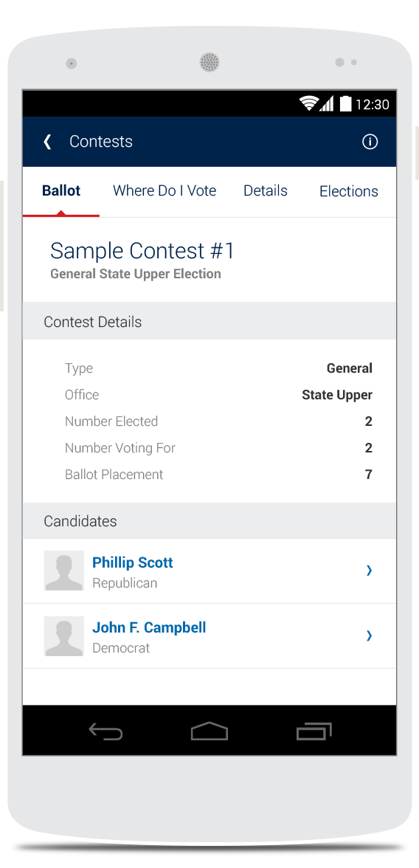Tap the Contests header title
This screenshot has width=419, height=868.
pyautogui.click(x=101, y=142)
